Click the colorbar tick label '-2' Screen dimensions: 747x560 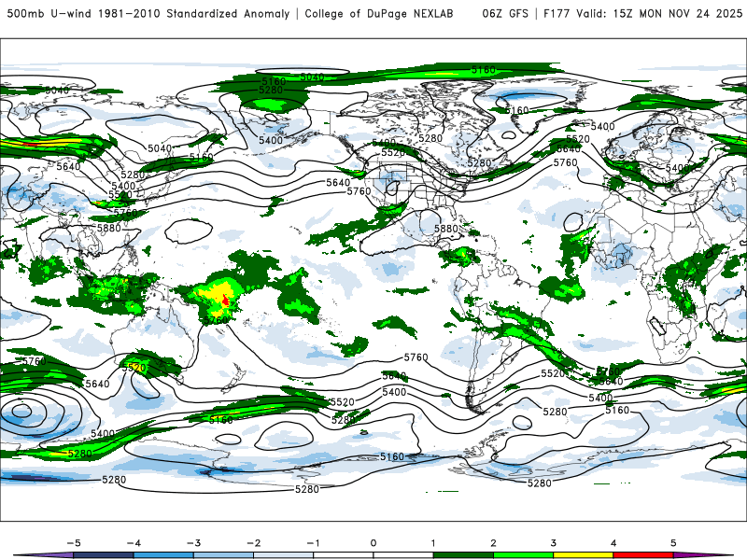[x=253, y=543]
